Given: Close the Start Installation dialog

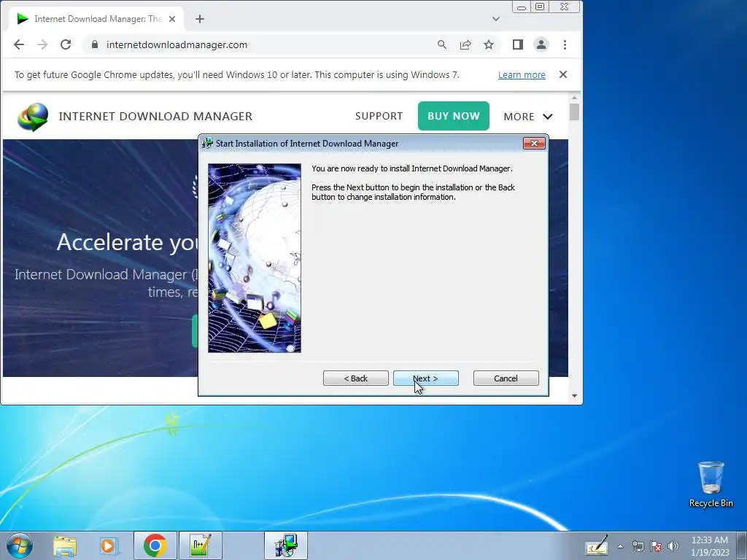Looking at the screenshot, I should [x=533, y=144].
